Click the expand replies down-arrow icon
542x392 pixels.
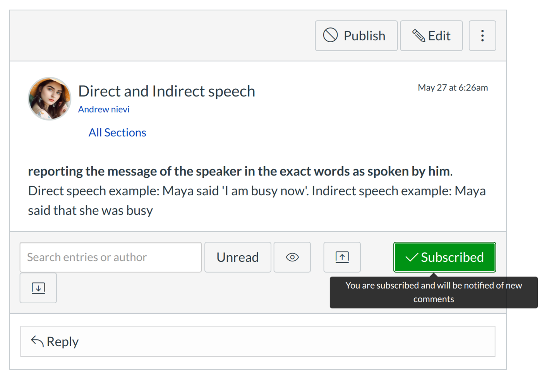[x=38, y=288]
